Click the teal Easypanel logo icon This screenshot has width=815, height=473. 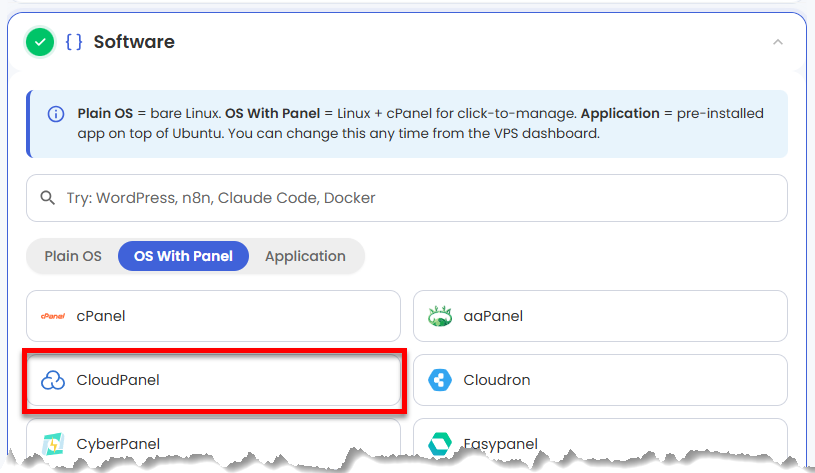pyautogui.click(x=440, y=444)
